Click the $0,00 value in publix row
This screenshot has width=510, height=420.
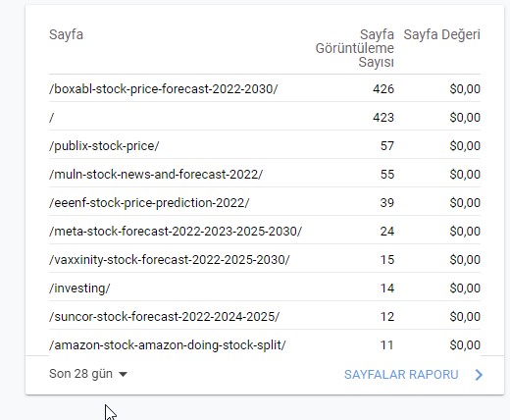(465, 145)
